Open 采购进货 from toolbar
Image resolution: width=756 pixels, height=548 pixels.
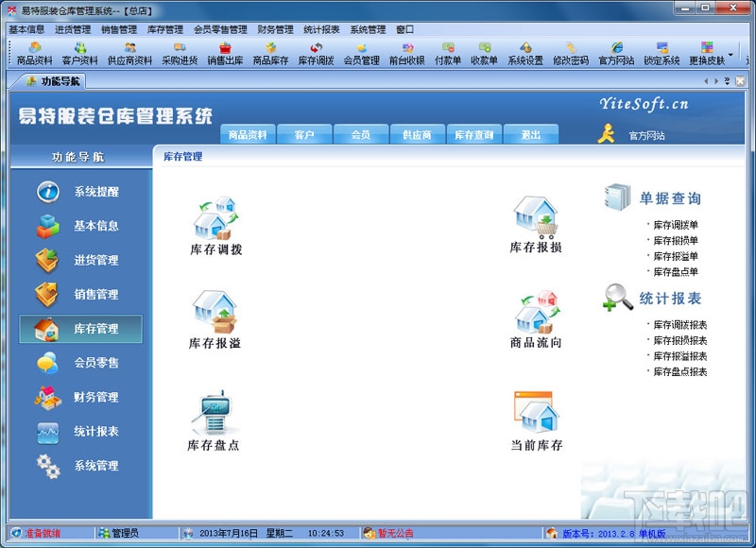[x=180, y=54]
